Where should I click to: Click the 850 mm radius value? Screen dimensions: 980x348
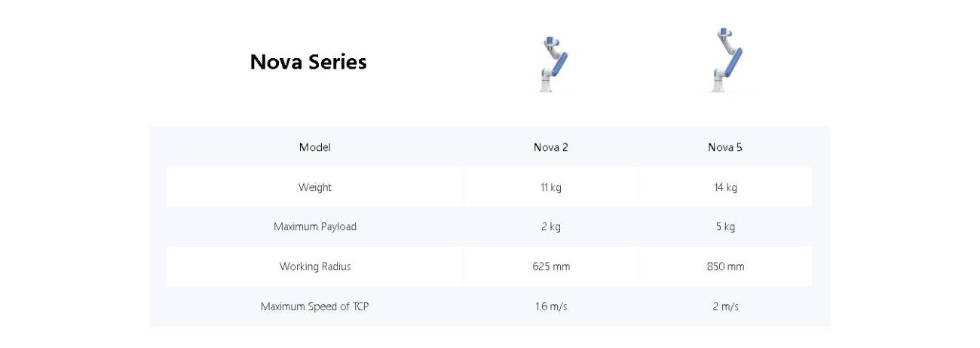(x=725, y=266)
